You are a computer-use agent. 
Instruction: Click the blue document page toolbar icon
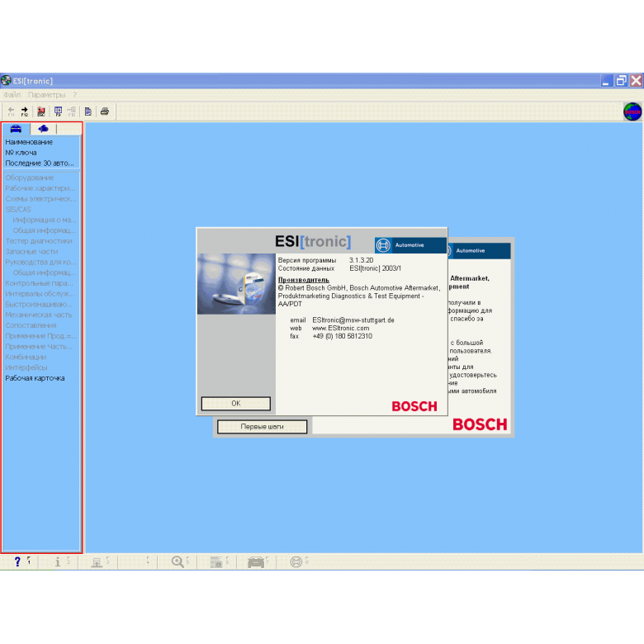pos(88,111)
